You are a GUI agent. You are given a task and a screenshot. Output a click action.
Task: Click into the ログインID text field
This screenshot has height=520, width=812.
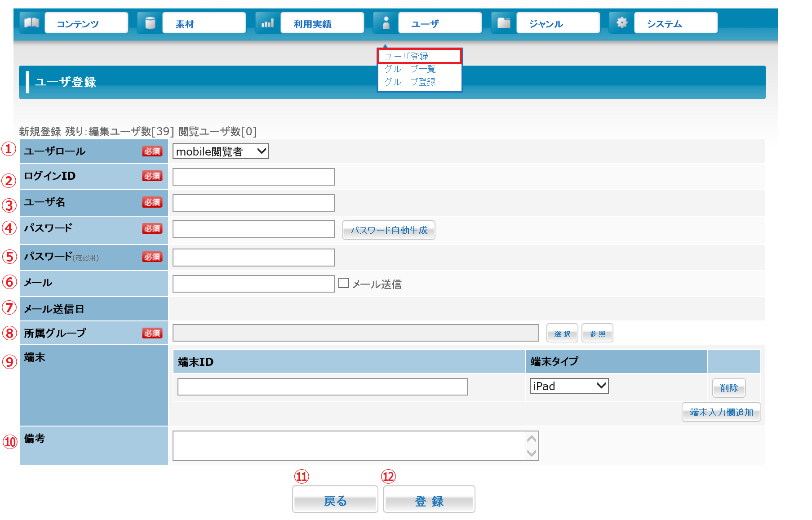pos(253,177)
